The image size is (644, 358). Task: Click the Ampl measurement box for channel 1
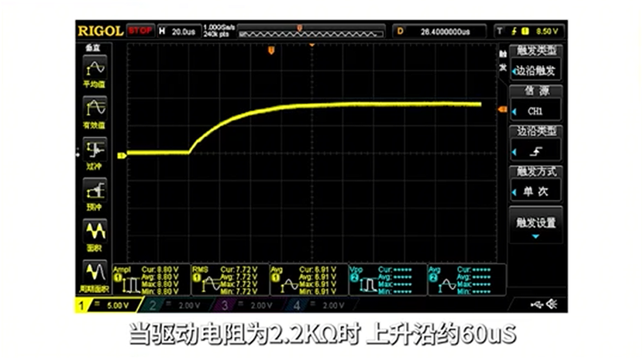point(151,280)
